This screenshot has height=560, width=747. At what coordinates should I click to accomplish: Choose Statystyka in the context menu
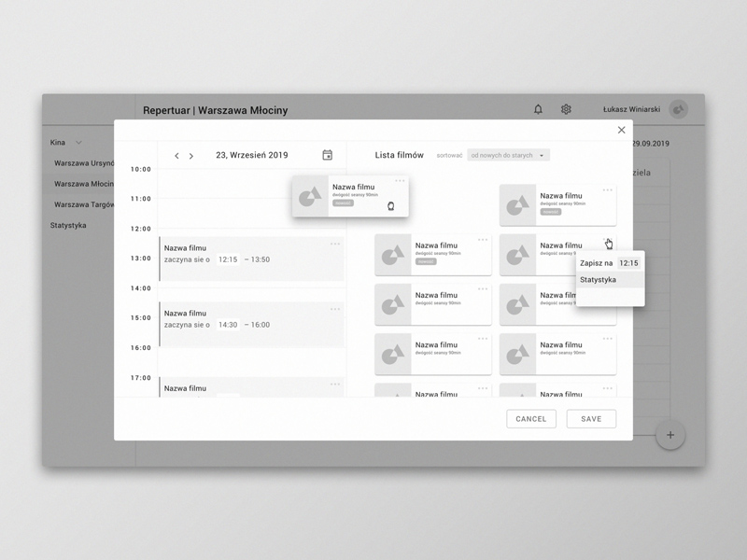(598, 280)
